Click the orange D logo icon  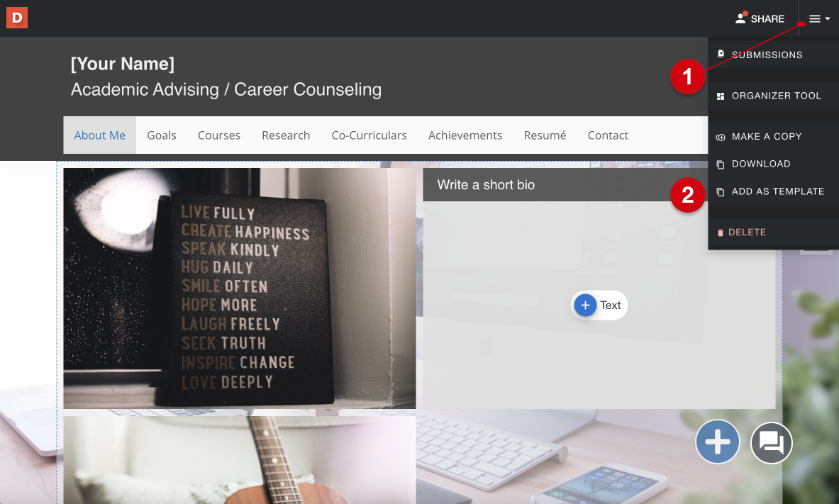pos(16,18)
